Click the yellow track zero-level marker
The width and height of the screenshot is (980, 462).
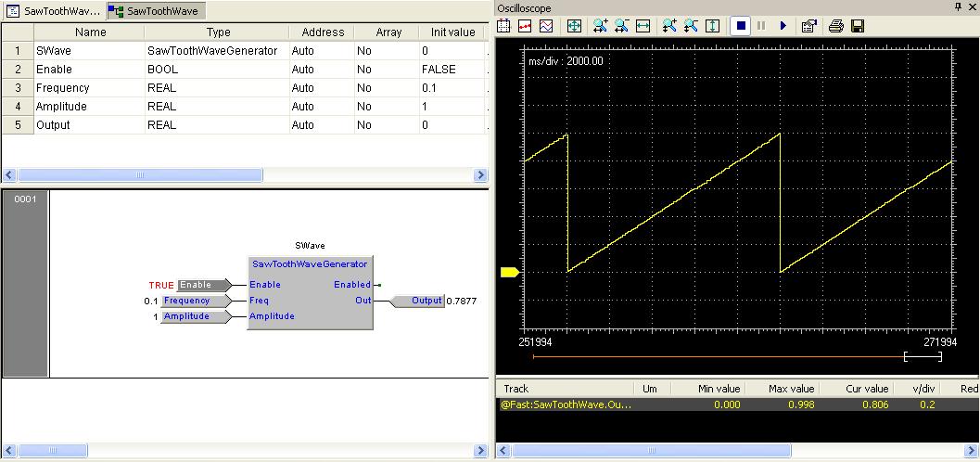coord(509,272)
